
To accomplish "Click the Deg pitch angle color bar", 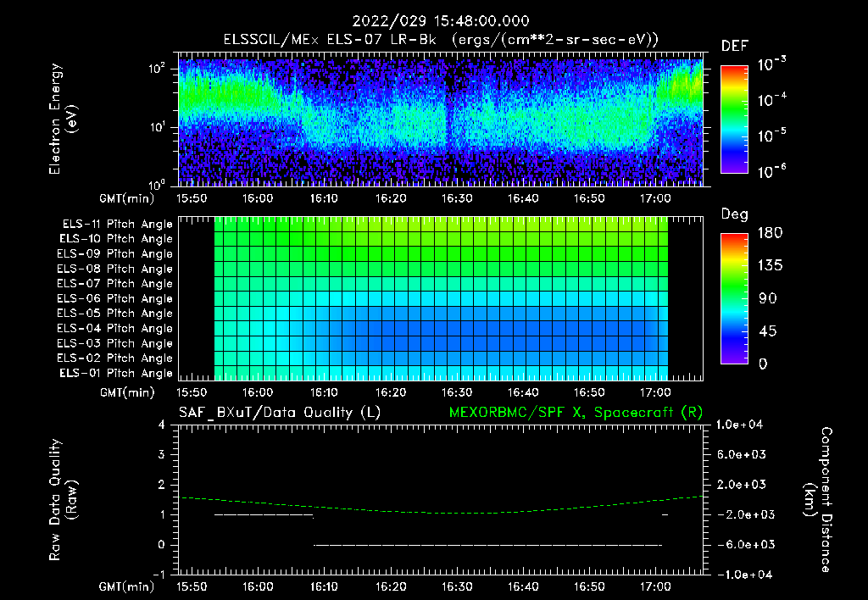I will (x=734, y=298).
